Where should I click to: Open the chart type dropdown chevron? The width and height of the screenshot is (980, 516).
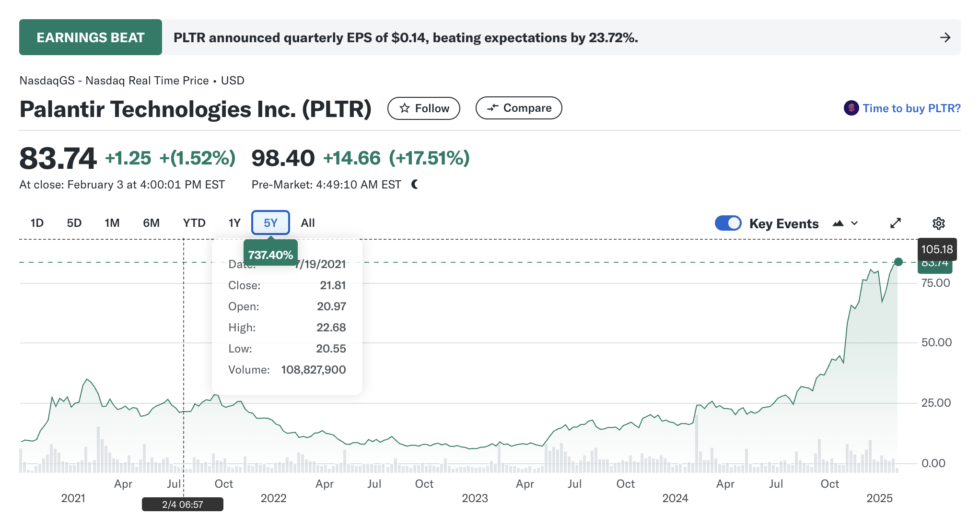tap(854, 223)
